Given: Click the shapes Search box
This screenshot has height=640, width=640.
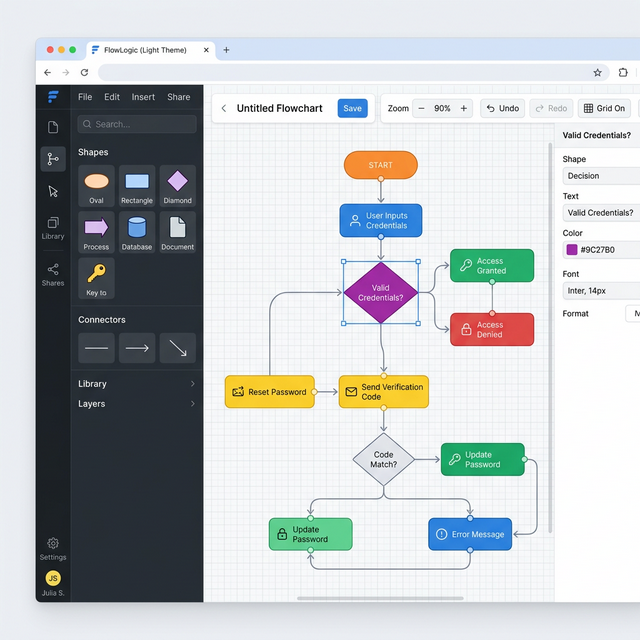Looking at the screenshot, I should pyautogui.click(x=137, y=124).
